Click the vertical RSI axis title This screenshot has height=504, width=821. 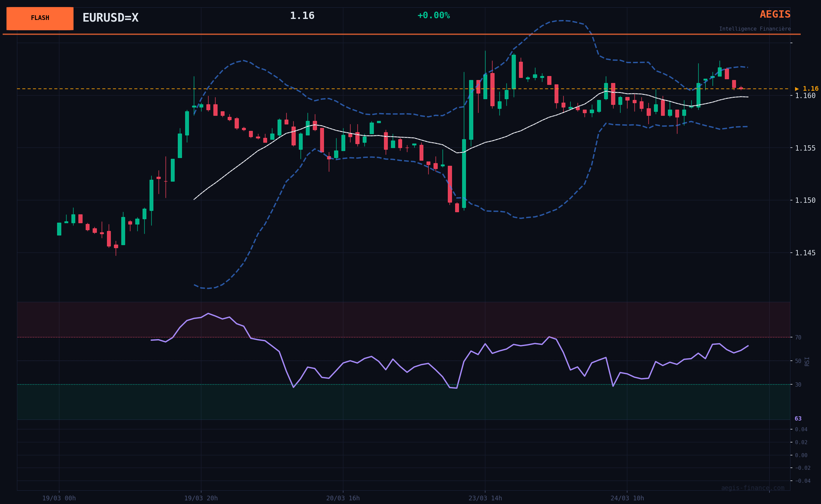coord(807,361)
